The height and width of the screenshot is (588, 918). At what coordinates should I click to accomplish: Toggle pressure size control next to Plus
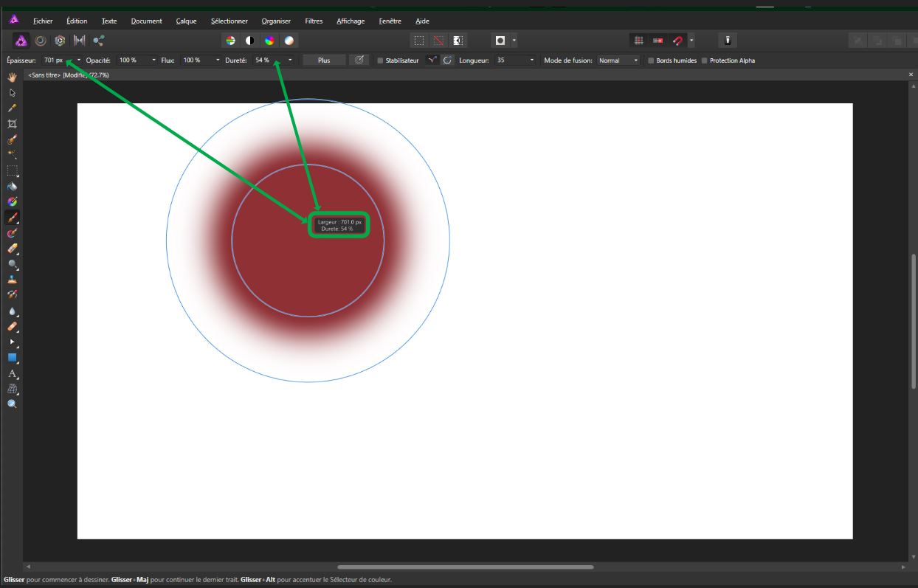[359, 60]
